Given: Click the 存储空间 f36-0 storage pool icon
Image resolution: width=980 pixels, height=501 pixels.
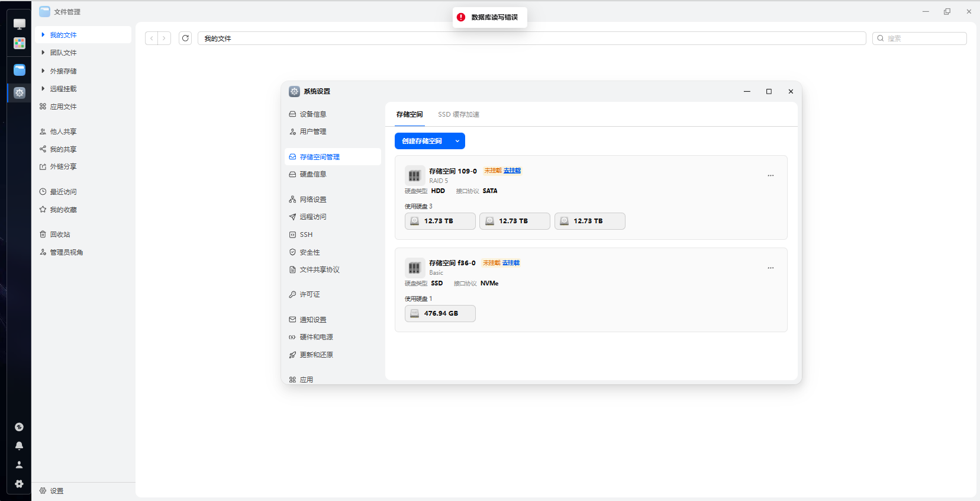Looking at the screenshot, I should [x=414, y=268].
